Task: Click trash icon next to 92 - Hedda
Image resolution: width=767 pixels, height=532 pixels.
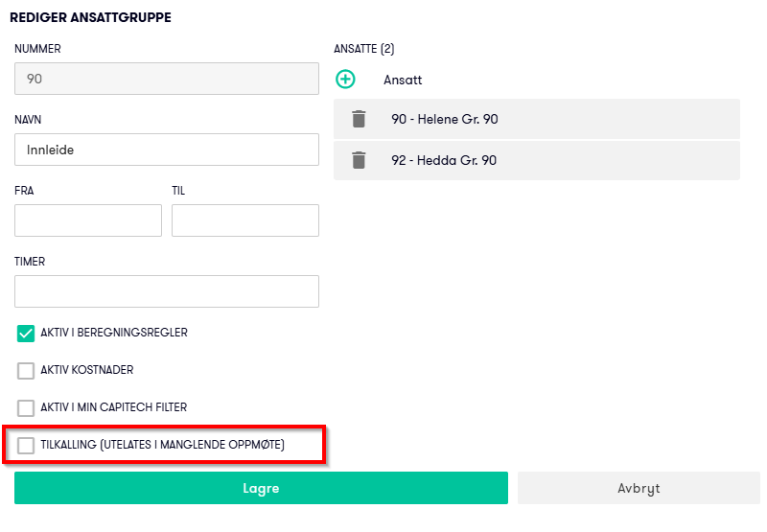Action: click(x=359, y=160)
